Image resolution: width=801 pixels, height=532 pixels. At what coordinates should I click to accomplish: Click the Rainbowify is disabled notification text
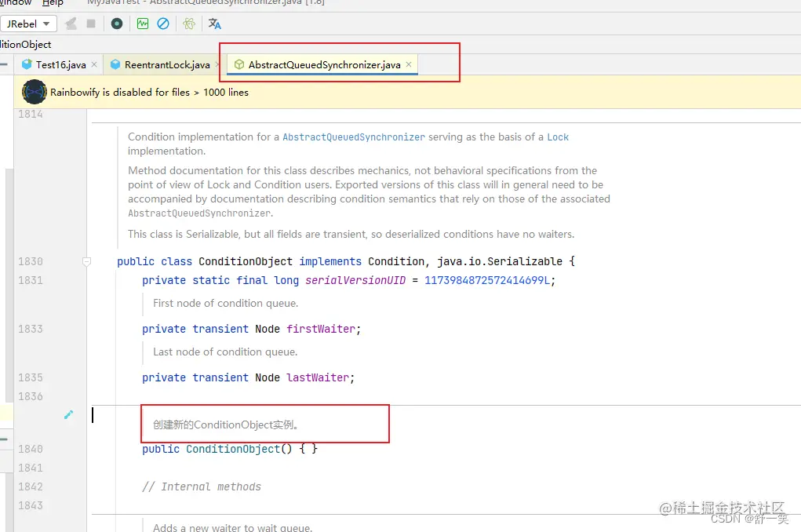coord(149,93)
